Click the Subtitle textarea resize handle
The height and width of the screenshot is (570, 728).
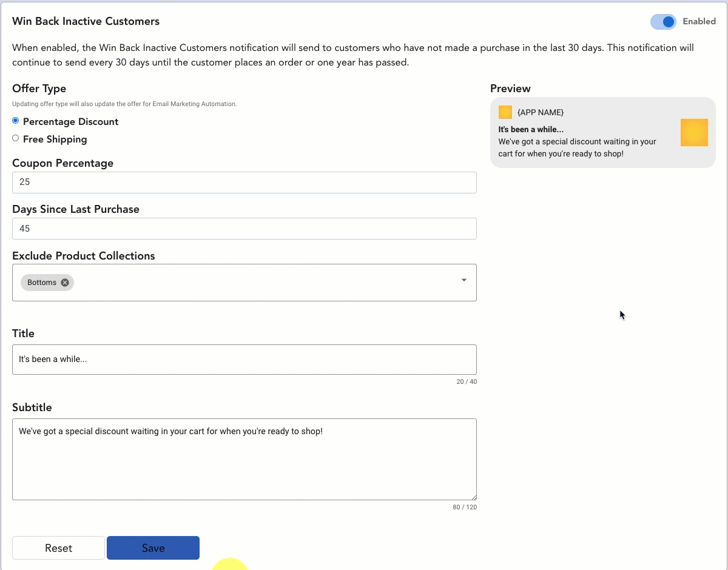pyautogui.click(x=473, y=497)
